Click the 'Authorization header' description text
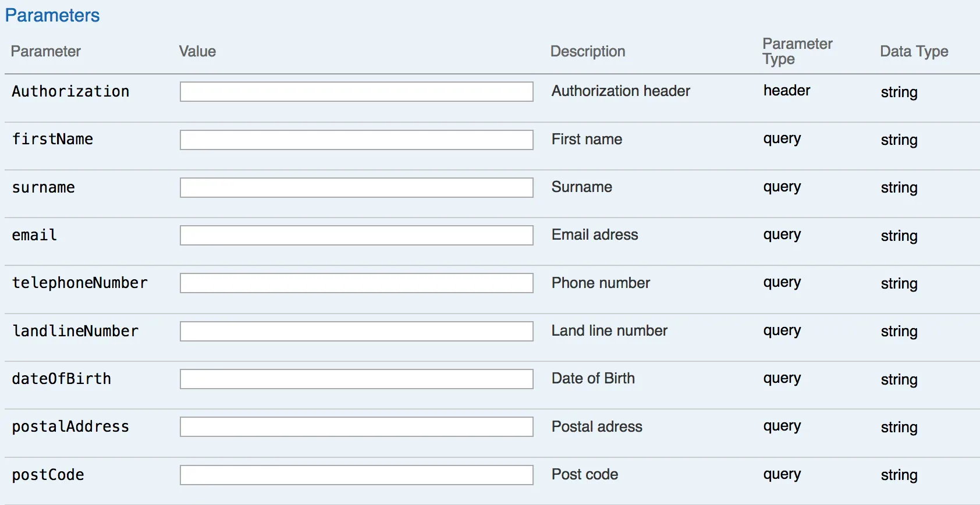980x505 pixels. coord(620,91)
